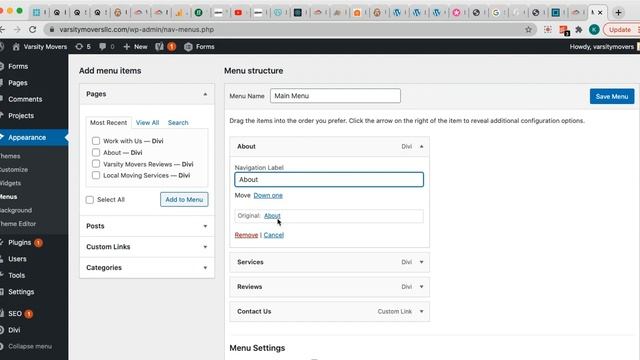Open Forms in the top admin bar
This screenshot has height=360, width=640.
click(x=199, y=47)
